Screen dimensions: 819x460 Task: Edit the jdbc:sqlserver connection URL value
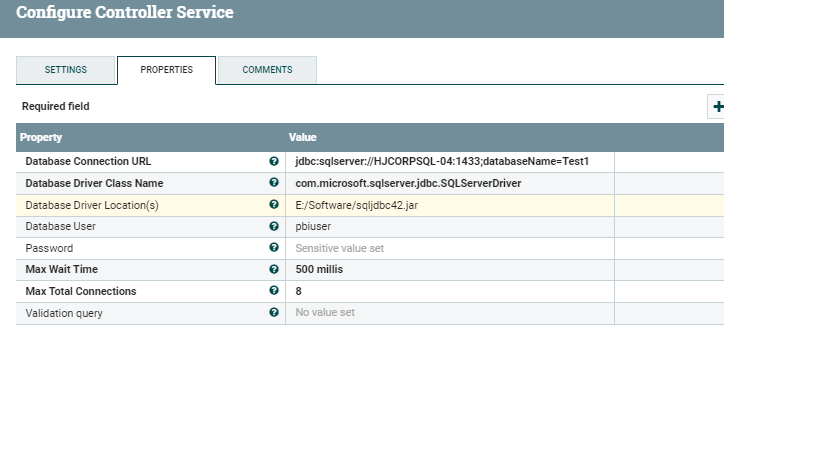coord(442,161)
